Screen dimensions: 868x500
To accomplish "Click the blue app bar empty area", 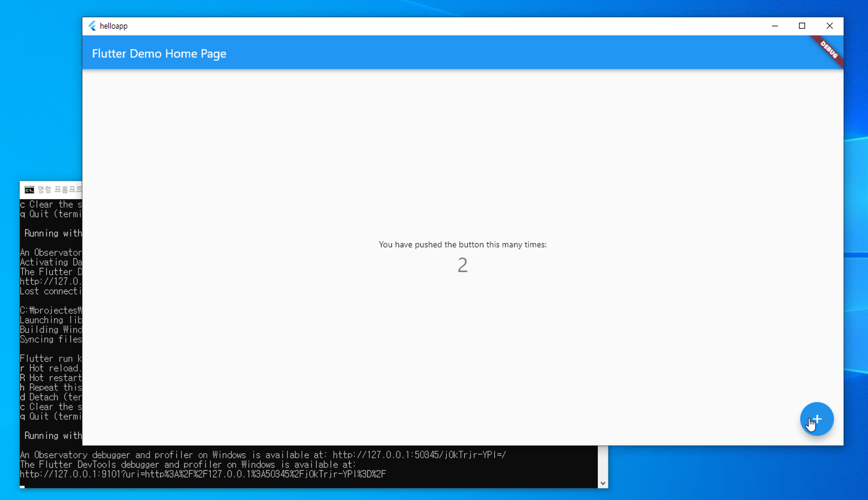I will point(497,53).
